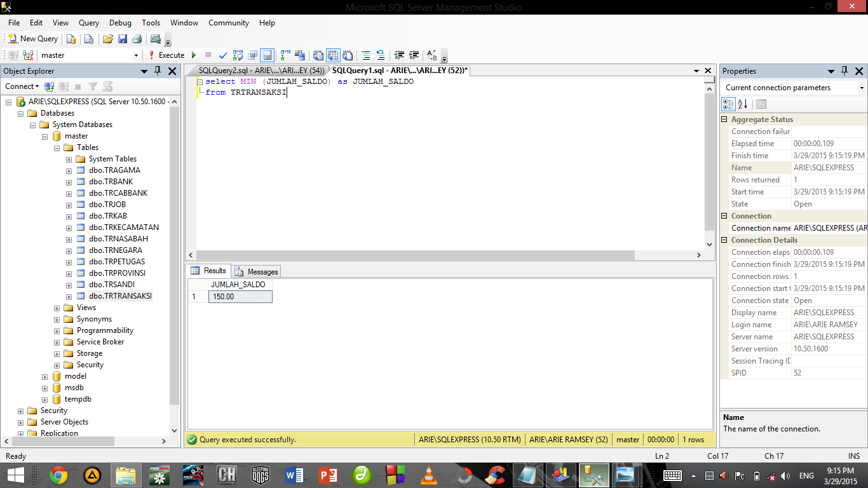Click the Change Connection toolbar icon
This screenshot has width=868, height=488.
(28, 55)
